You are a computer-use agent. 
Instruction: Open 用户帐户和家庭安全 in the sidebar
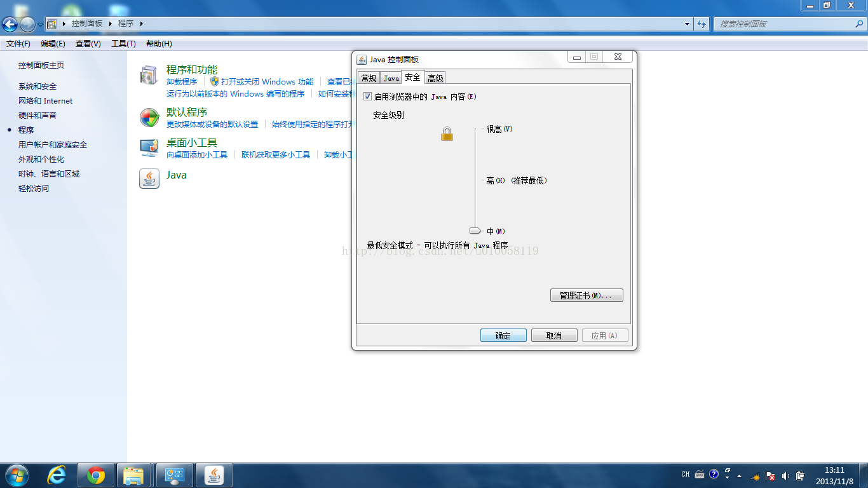(x=53, y=144)
